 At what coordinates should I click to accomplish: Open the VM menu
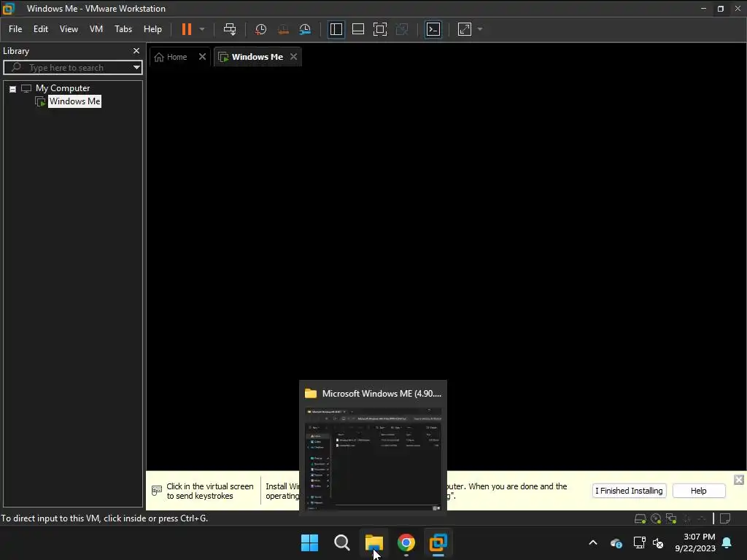click(x=96, y=29)
